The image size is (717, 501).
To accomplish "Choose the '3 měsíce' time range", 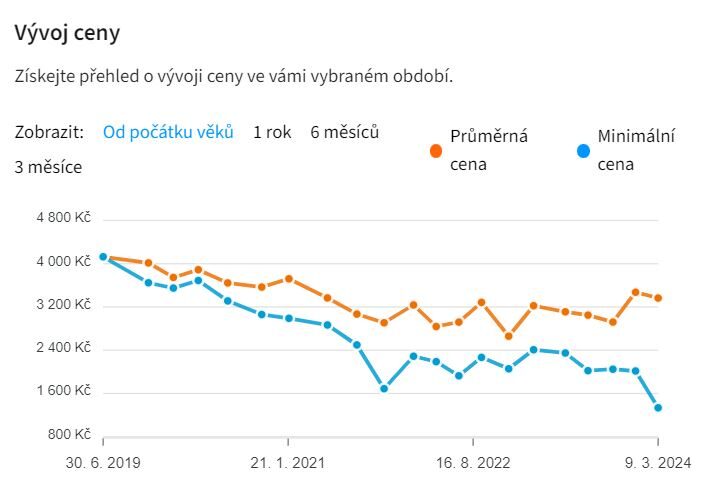I will point(48,167).
